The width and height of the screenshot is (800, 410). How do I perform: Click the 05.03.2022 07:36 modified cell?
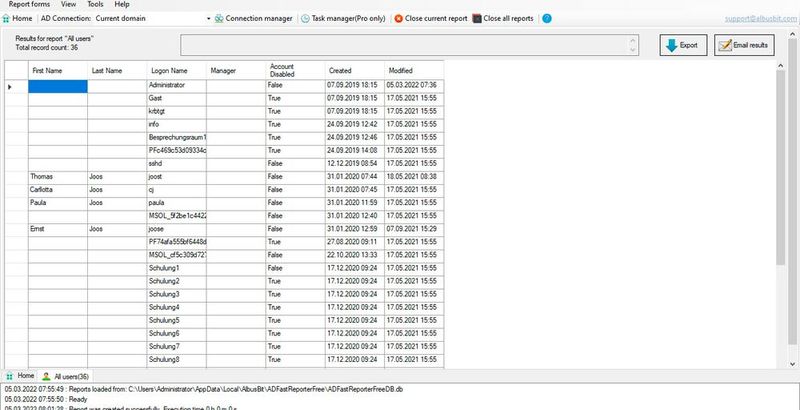[x=414, y=85]
